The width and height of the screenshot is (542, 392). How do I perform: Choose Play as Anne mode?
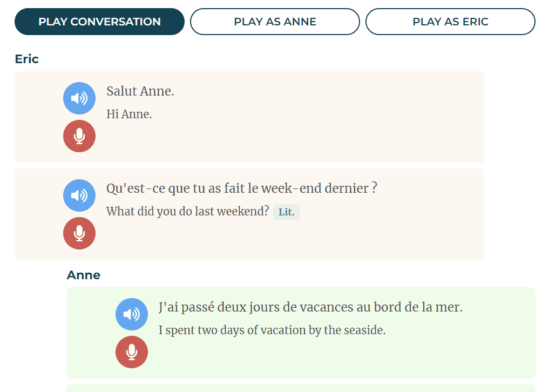coord(275,22)
